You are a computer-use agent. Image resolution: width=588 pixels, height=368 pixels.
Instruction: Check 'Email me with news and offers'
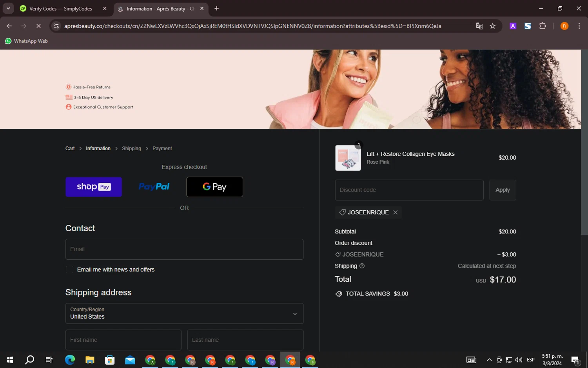click(70, 270)
